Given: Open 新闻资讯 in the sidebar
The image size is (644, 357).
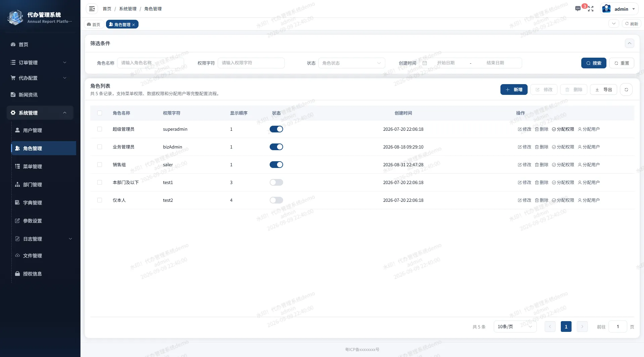Looking at the screenshot, I should (x=40, y=95).
